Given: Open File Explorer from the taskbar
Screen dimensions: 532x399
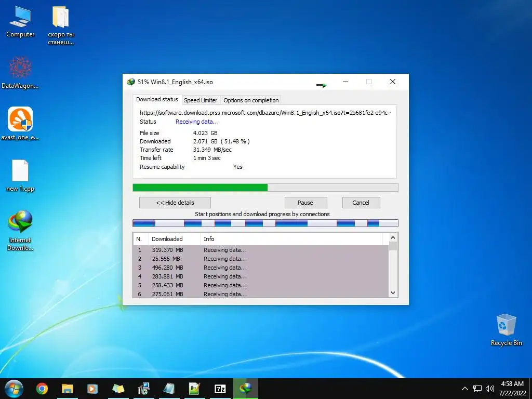Looking at the screenshot, I should pyautogui.click(x=67, y=389).
